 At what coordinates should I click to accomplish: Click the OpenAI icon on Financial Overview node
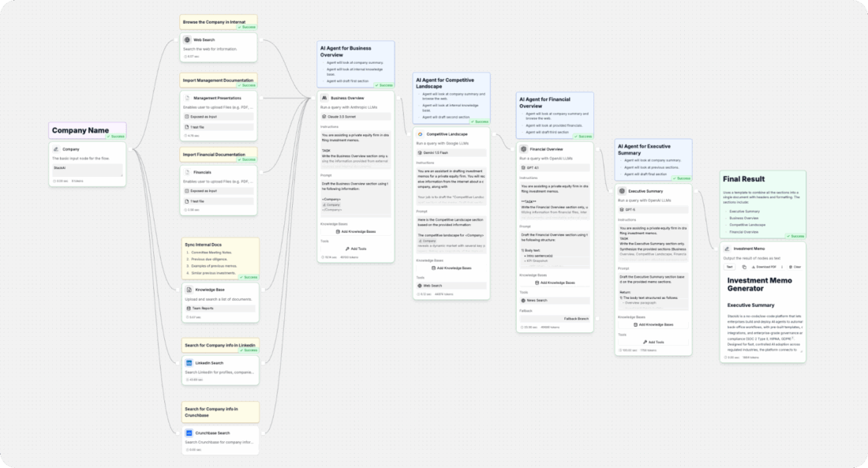[x=524, y=149]
